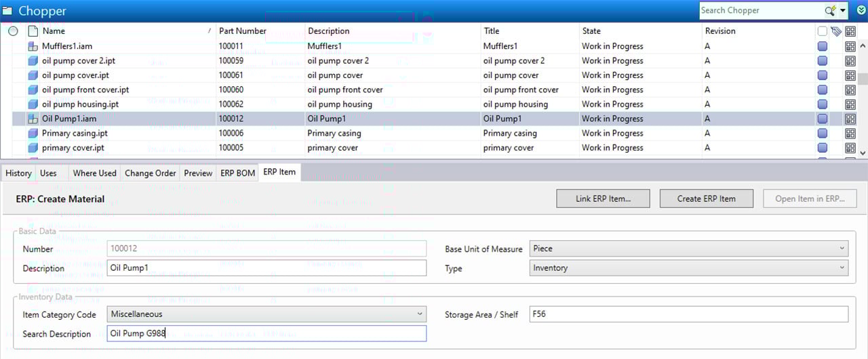Click into the Storage Area / Shelf field
This screenshot has height=359, width=868.
coord(688,314)
